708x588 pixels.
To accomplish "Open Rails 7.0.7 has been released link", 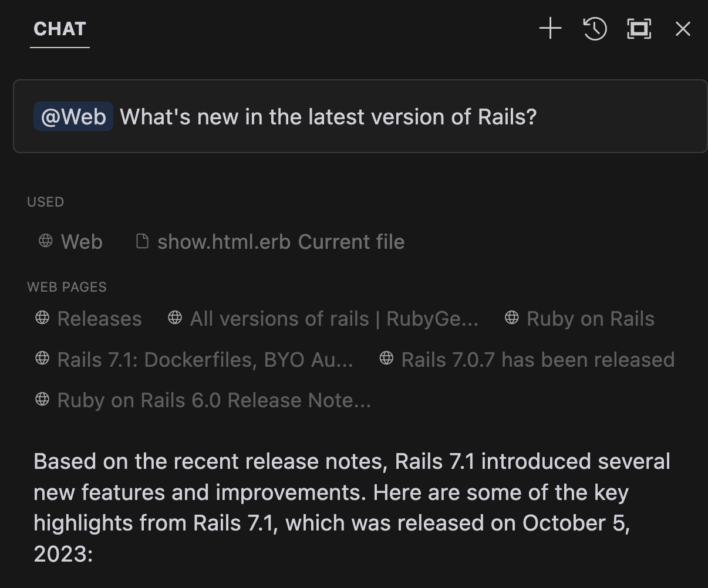I will [538, 360].
